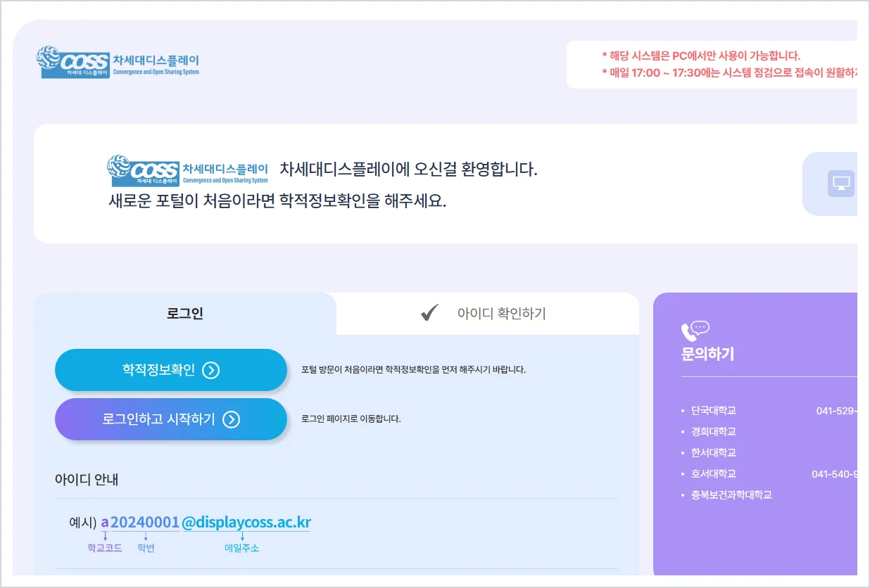Open 학적정보확인 button
The image size is (870, 588).
[x=171, y=370]
